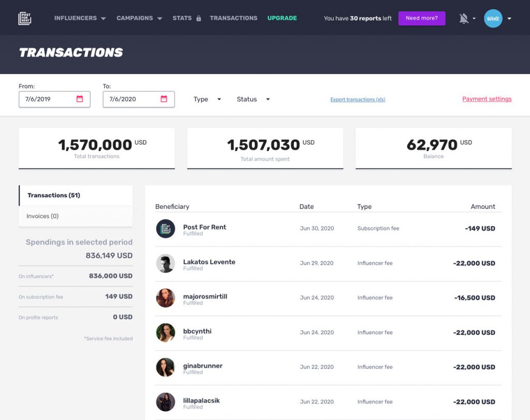The image size is (530, 420).
Task: Click the lock icon beside Stats
Action: point(199,18)
